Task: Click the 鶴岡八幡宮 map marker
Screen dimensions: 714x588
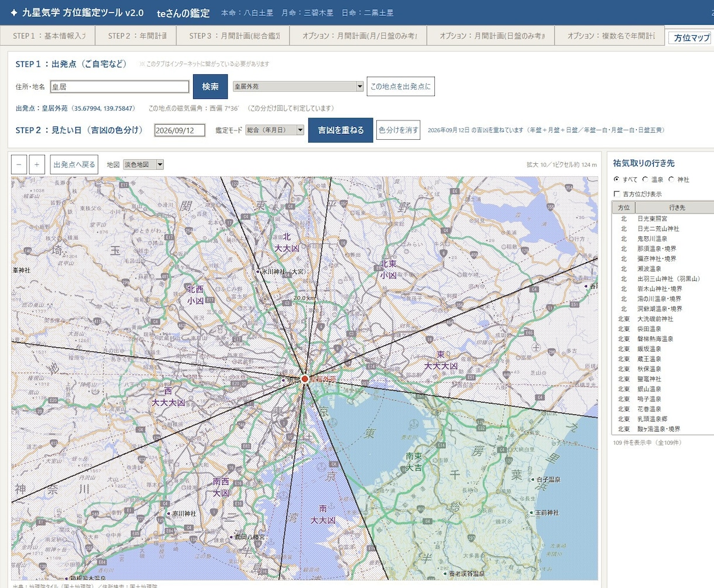Action: (232, 537)
